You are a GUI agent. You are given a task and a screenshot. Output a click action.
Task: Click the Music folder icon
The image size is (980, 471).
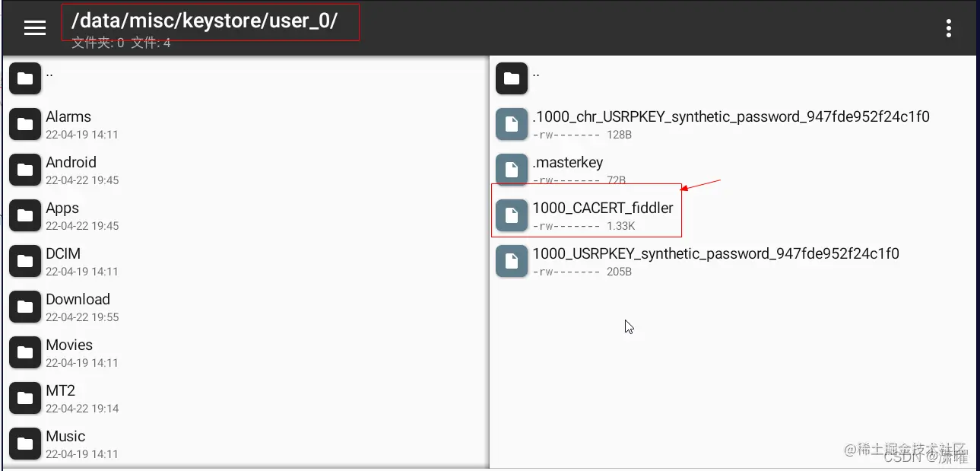(x=25, y=444)
